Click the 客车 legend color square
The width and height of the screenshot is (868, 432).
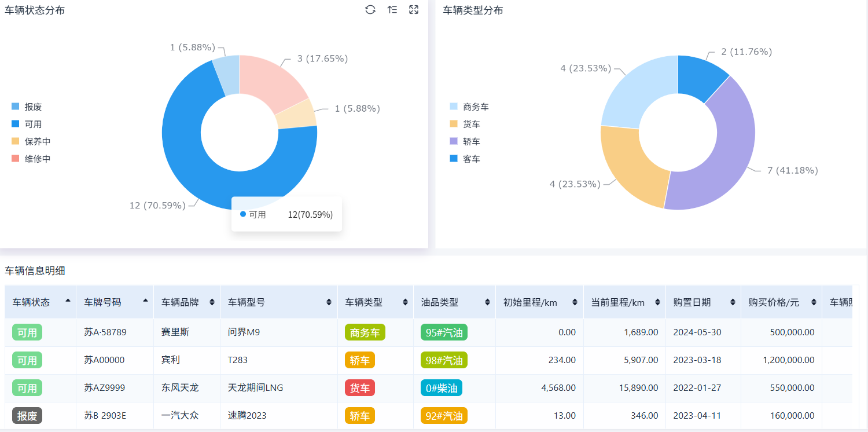pyautogui.click(x=454, y=159)
